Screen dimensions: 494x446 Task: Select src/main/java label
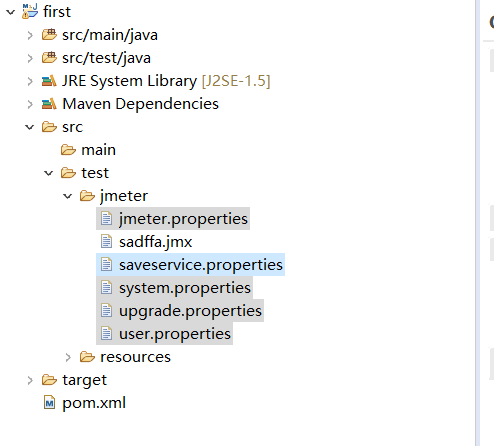tap(110, 35)
